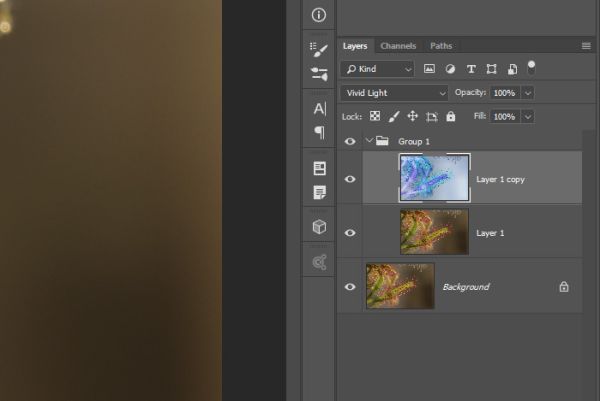Lock image pixels brush icon
The height and width of the screenshot is (401, 600).
(394, 116)
